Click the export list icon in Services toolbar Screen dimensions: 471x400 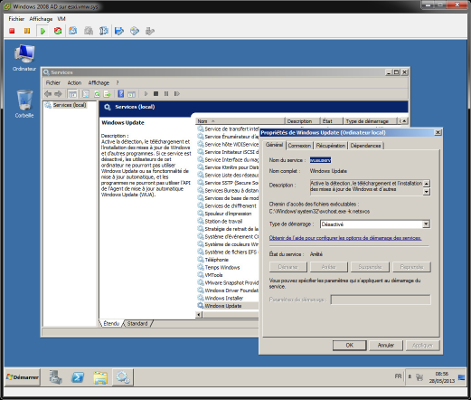[x=107, y=94]
